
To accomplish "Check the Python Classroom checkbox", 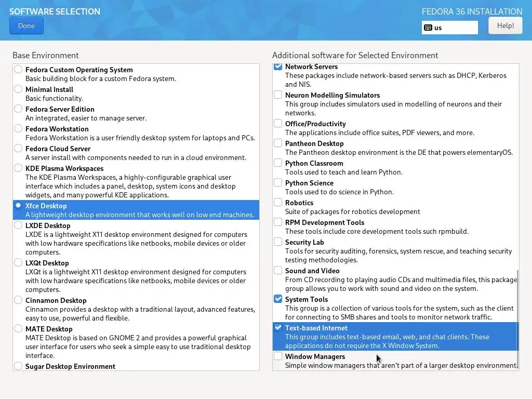I will [x=278, y=163].
